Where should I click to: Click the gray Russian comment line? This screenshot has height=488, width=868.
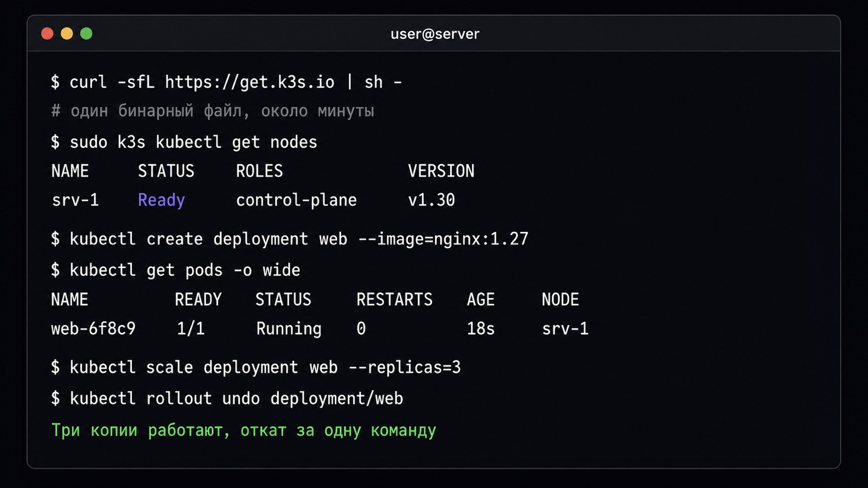(213, 111)
